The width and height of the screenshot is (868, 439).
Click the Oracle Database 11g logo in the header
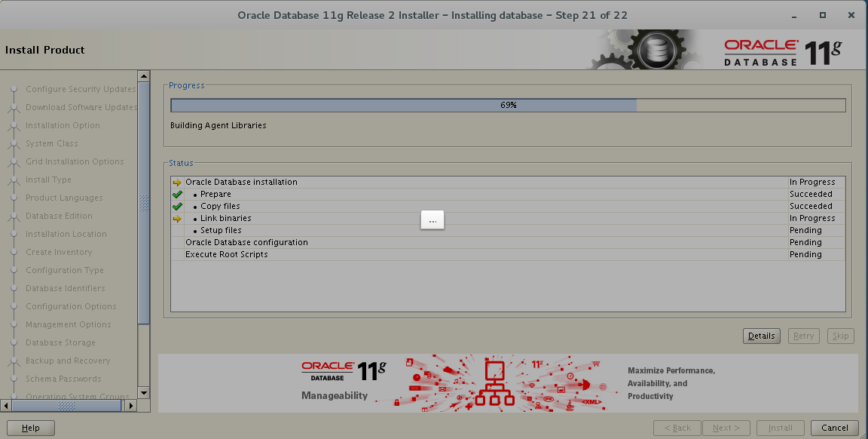(785, 50)
